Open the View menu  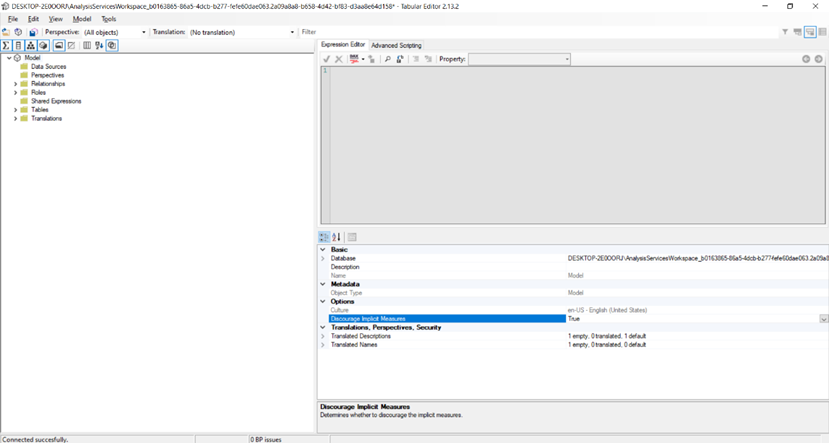(56, 19)
